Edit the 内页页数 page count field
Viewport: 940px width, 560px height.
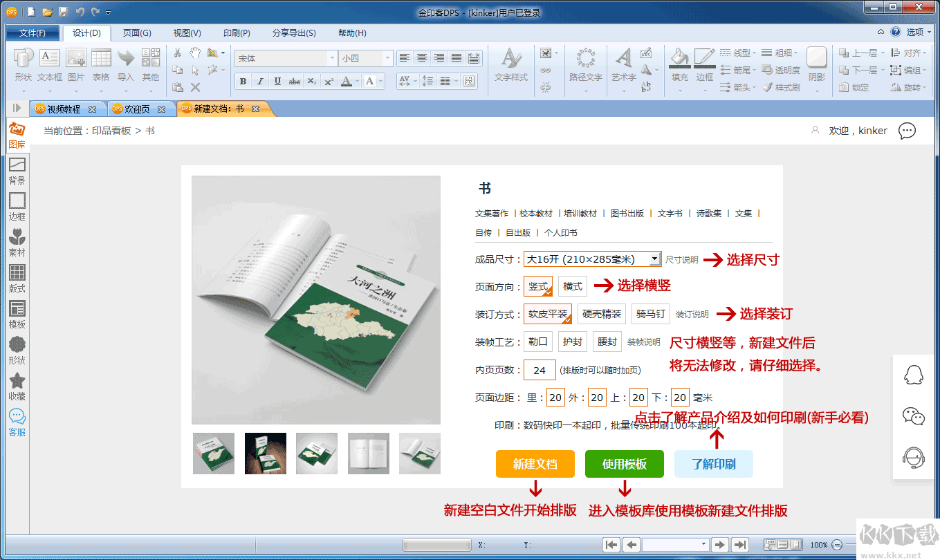(540, 370)
